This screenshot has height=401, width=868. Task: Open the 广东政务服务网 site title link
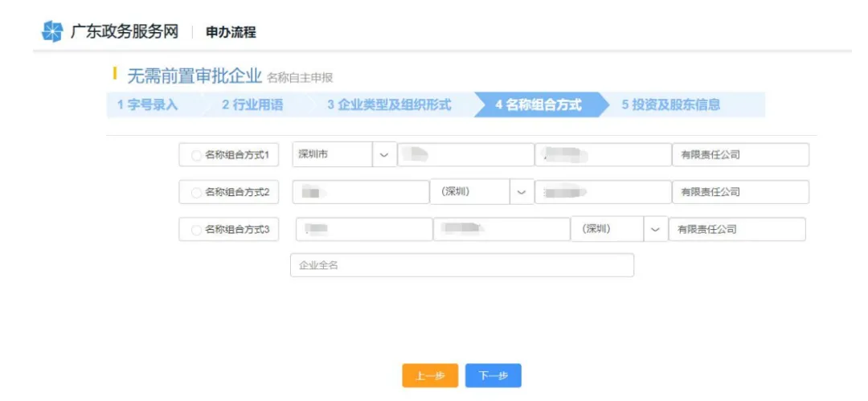[125, 31]
